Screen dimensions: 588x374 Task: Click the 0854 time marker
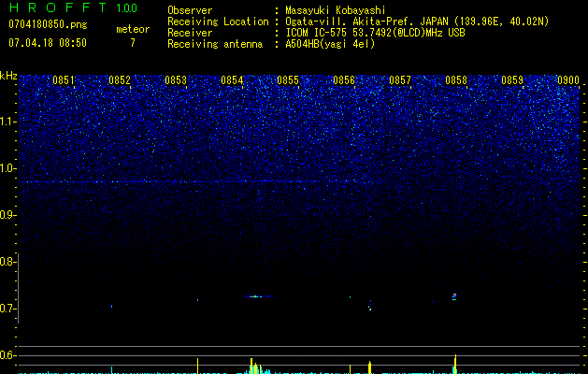tap(232, 80)
